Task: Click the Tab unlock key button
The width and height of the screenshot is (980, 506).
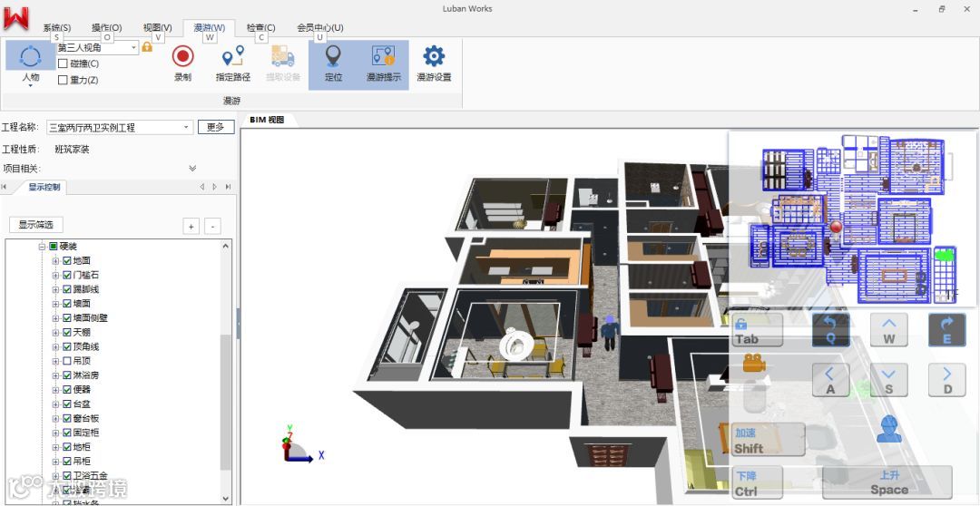Action: [x=758, y=330]
